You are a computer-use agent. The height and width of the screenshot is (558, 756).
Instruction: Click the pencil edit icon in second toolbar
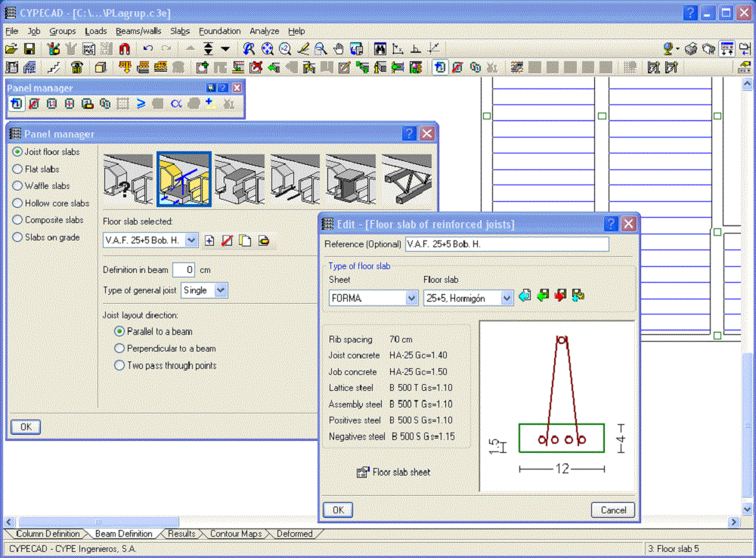tap(344, 67)
